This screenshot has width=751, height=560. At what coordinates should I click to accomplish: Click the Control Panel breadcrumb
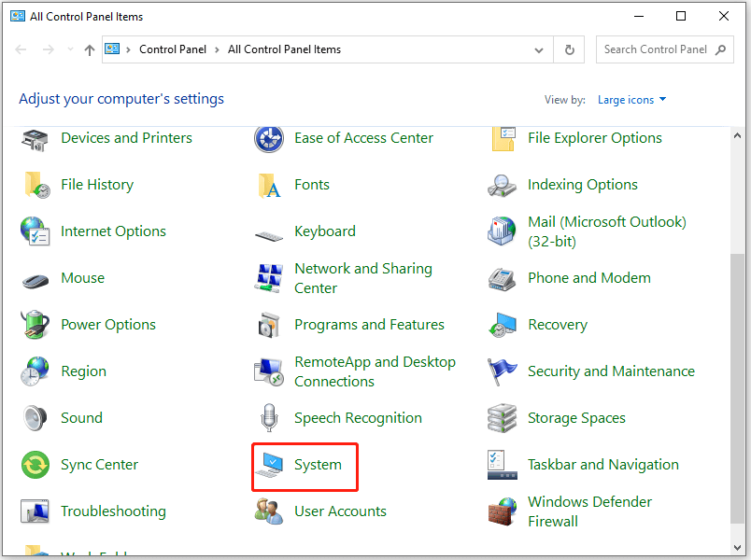pyautogui.click(x=173, y=49)
